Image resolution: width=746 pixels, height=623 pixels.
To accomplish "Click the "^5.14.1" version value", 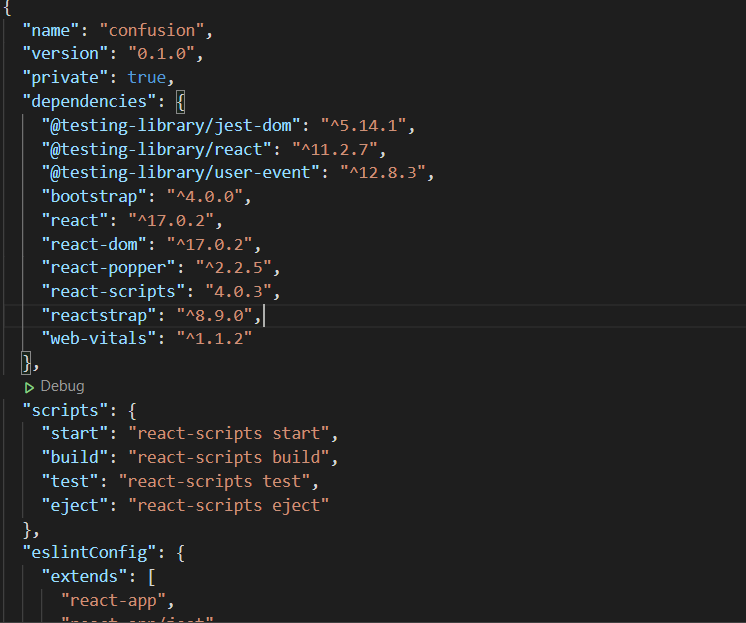I will click(363, 125).
